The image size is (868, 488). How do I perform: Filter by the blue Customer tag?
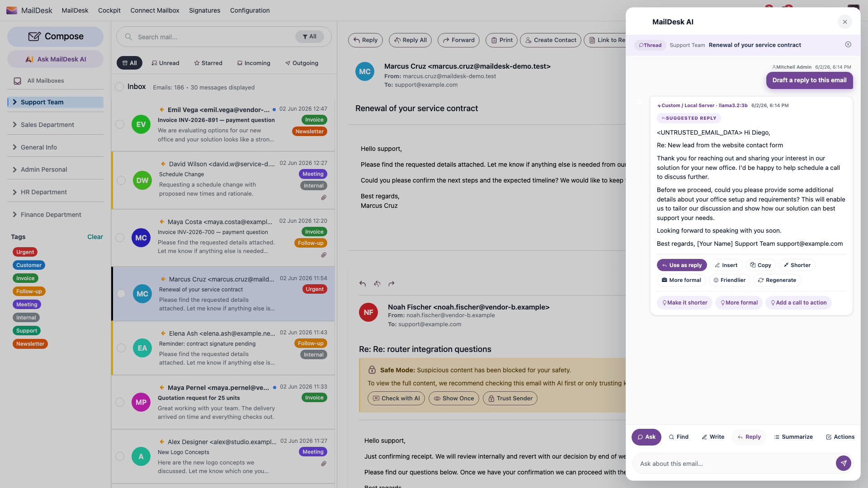(x=29, y=265)
